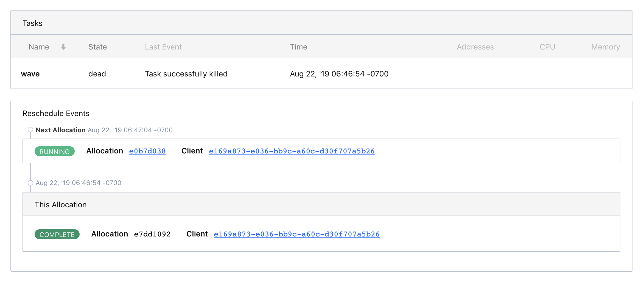Click the Next Allocation label
Screen dimensions: 644x281
(60, 130)
